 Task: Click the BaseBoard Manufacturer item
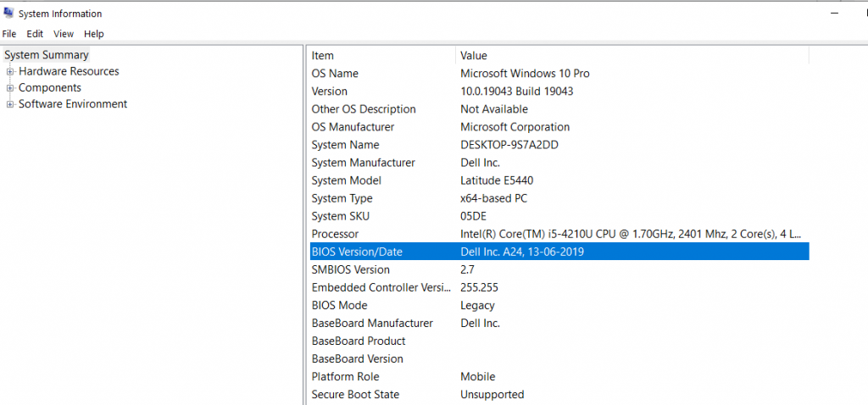pos(372,323)
